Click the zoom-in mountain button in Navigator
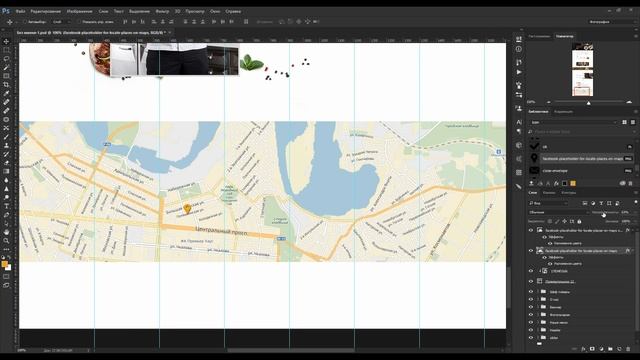 coord(629,102)
